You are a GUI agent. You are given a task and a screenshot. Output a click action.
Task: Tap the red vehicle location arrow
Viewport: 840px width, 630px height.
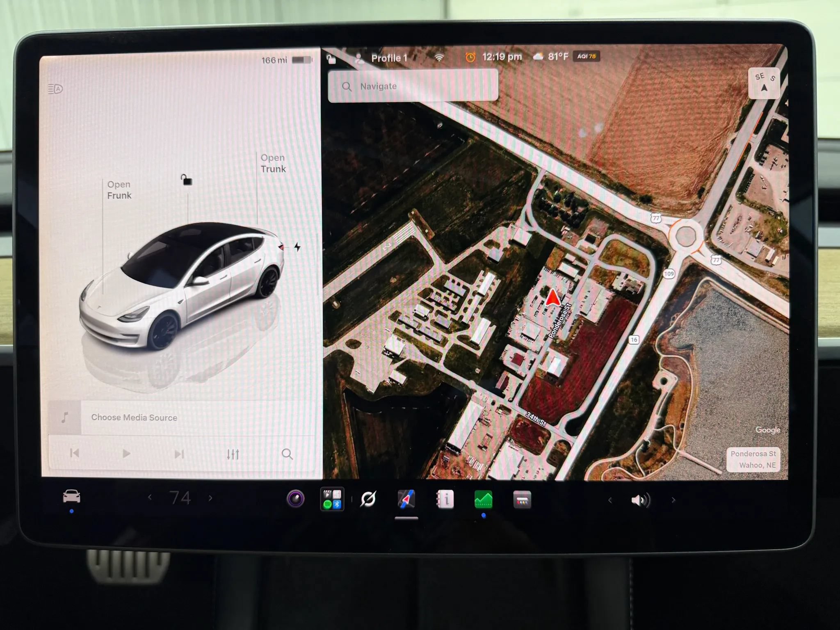click(x=552, y=297)
